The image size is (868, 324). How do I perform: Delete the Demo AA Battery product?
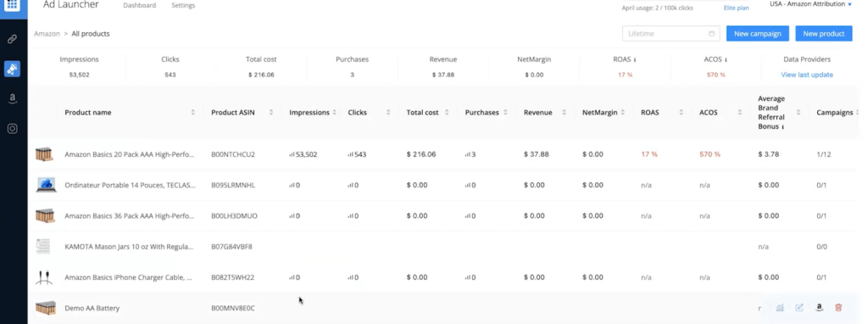[838, 308]
